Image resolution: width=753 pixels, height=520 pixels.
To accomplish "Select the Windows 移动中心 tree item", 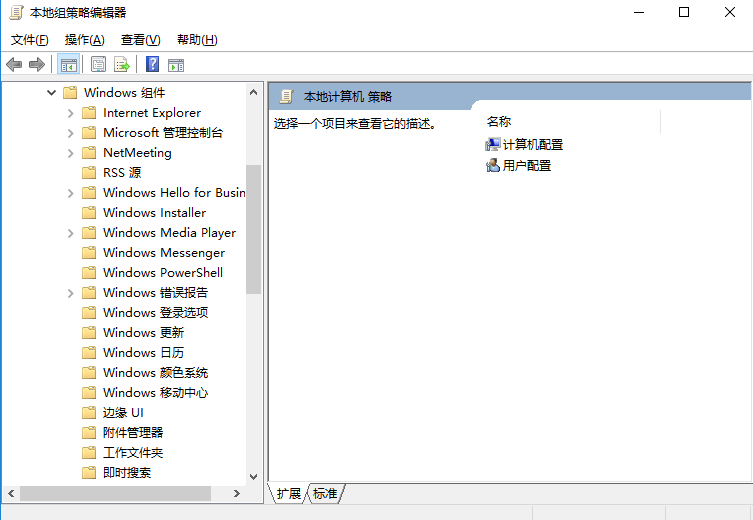I will click(156, 393).
